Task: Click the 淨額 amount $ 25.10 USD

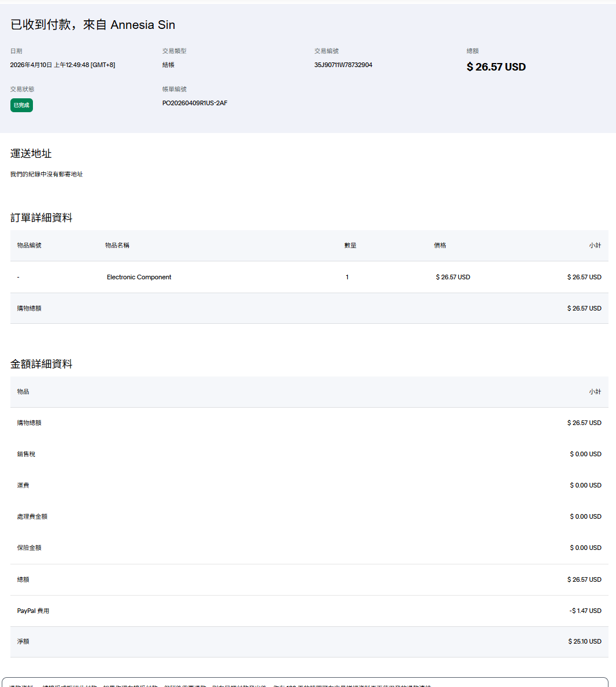Action: [584, 641]
